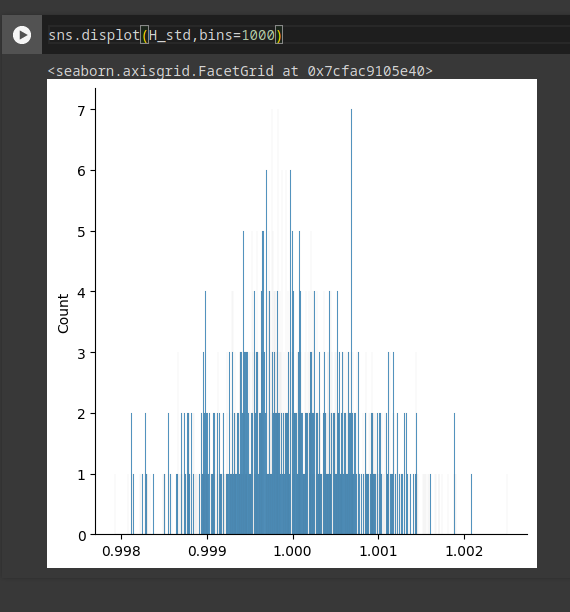Click the 'sns' token in the code
570x612 pixels.
(61, 36)
